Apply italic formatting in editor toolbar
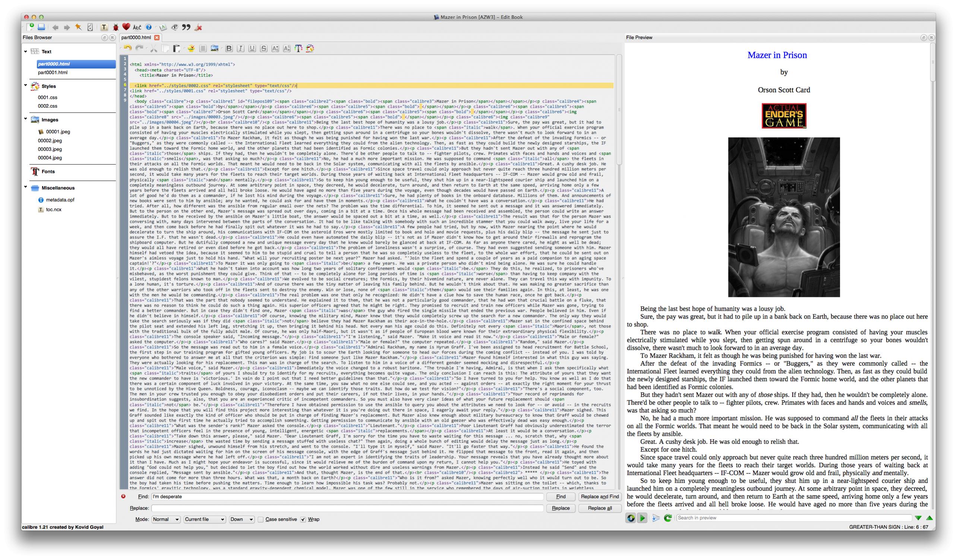 (x=240, y=48)
